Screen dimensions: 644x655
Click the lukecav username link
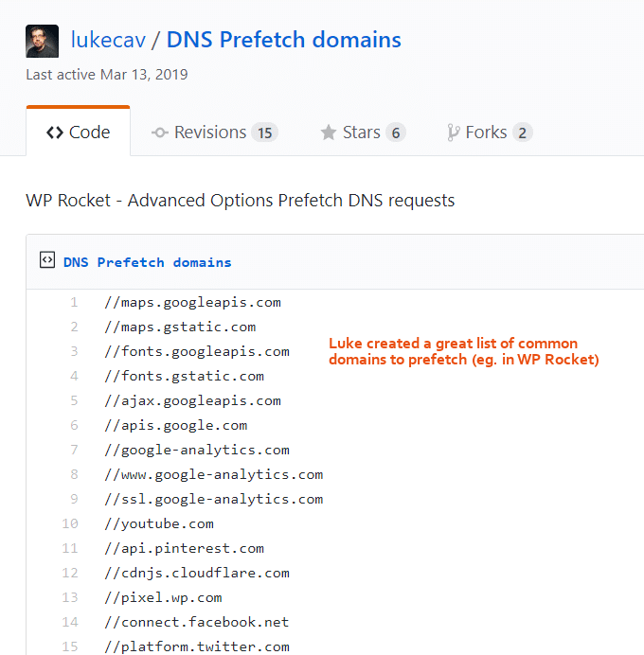coord(108,40)
